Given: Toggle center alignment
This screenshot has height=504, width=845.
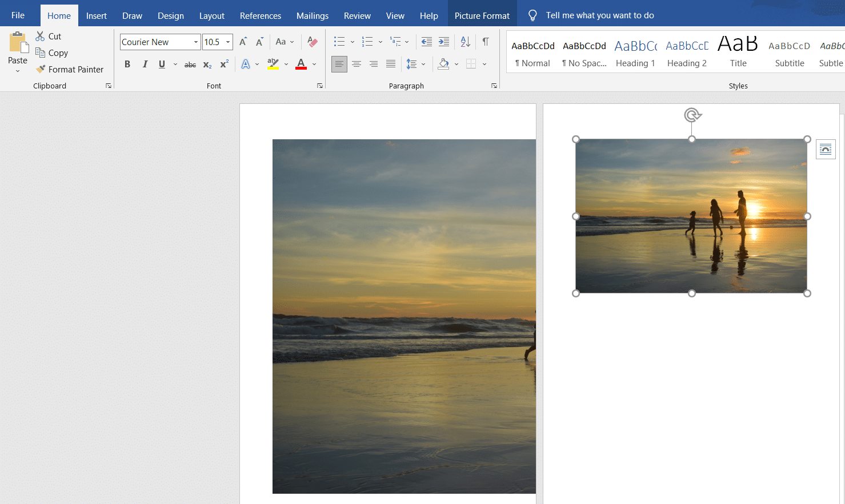Looking at the screenshot, I should pyautogui.click(x=357, y=64).
